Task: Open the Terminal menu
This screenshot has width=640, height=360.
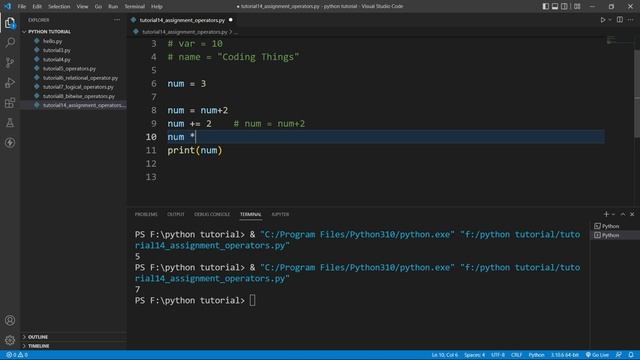Action: (134, 6)
